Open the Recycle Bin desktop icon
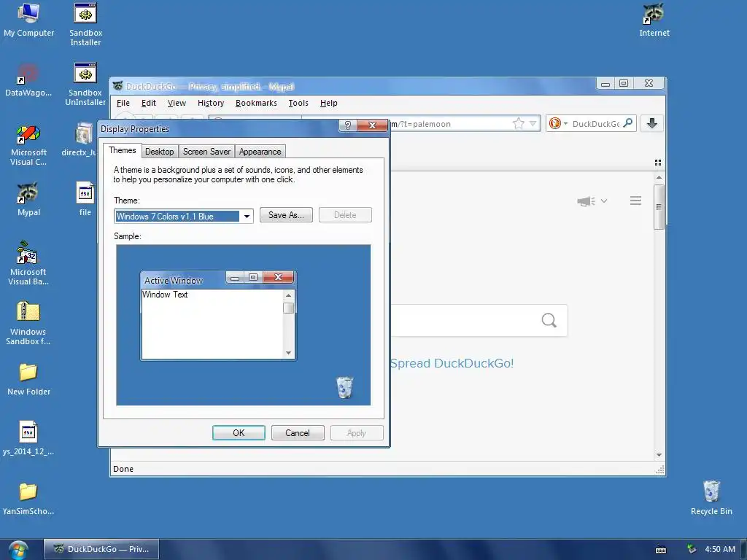Screen dimensions: 747x560 pyautogui.click(x=711, y=498)
